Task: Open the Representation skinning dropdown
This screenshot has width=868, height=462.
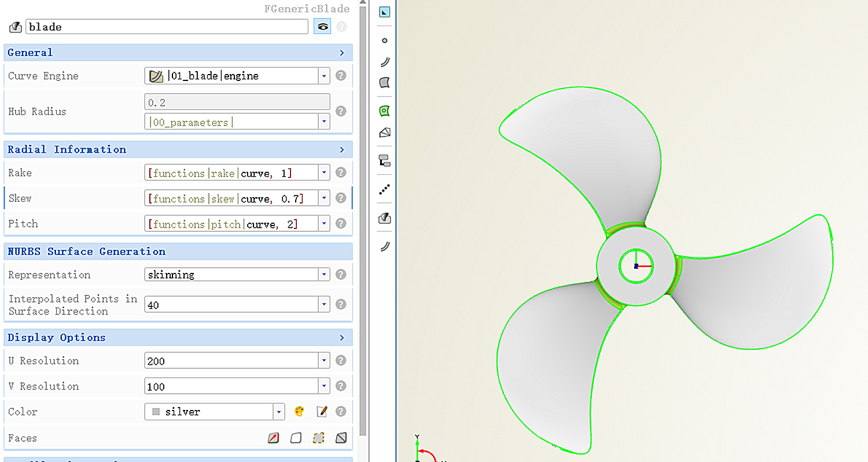Action: point(324,275)
